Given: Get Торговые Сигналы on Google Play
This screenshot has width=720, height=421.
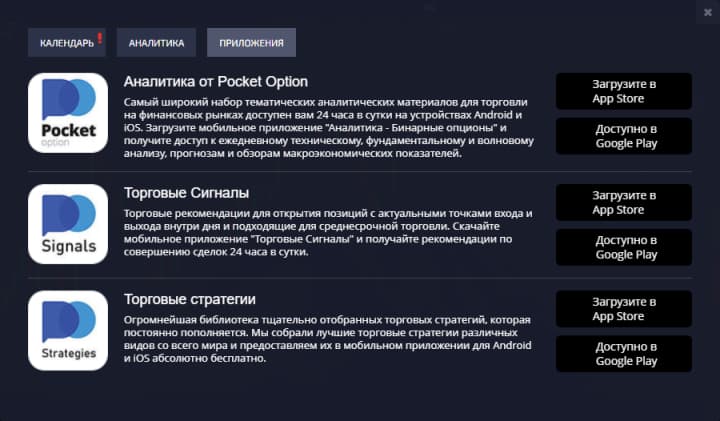Looking at the screenshot, I should 624,247.
